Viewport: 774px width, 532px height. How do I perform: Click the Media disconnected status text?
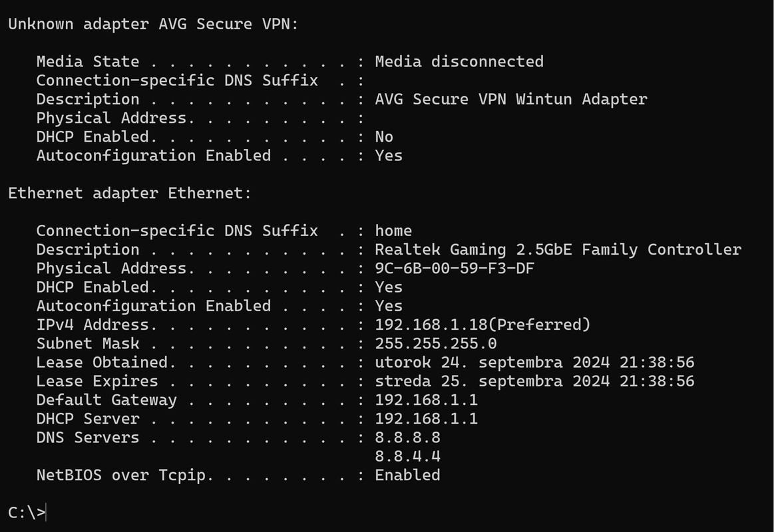[459, 61]
